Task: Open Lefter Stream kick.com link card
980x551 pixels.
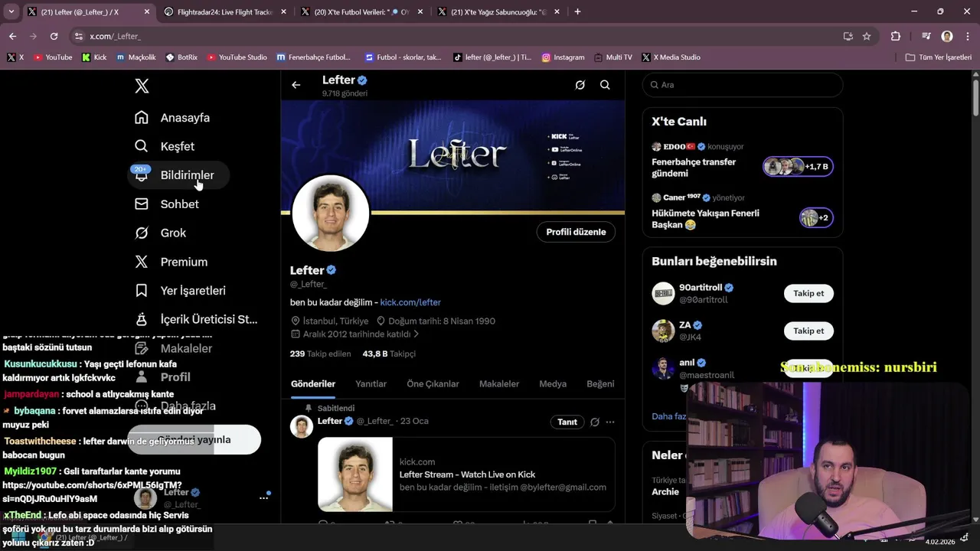Action: click(466, 474)
